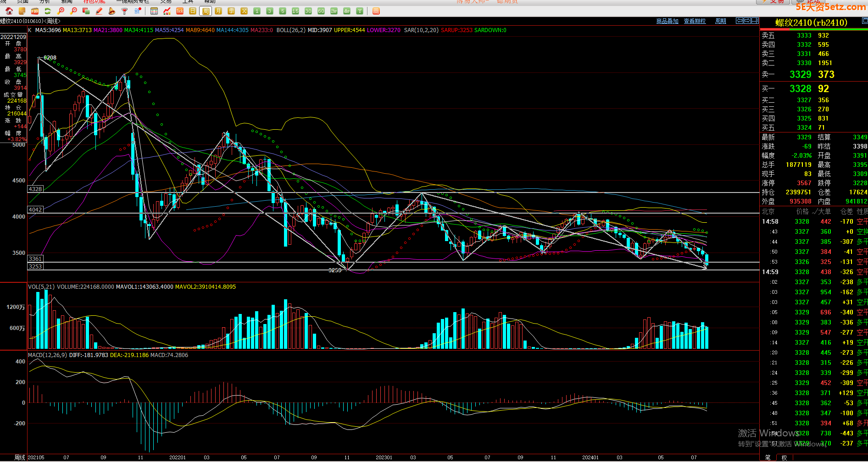
Task: Open the 周期 period dropdown link
Action: pyautogui.click(x=720, y=21)
